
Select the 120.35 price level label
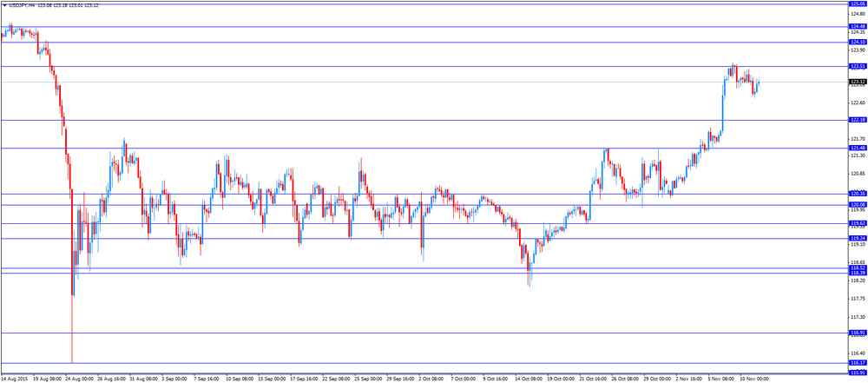coord(858,194)
